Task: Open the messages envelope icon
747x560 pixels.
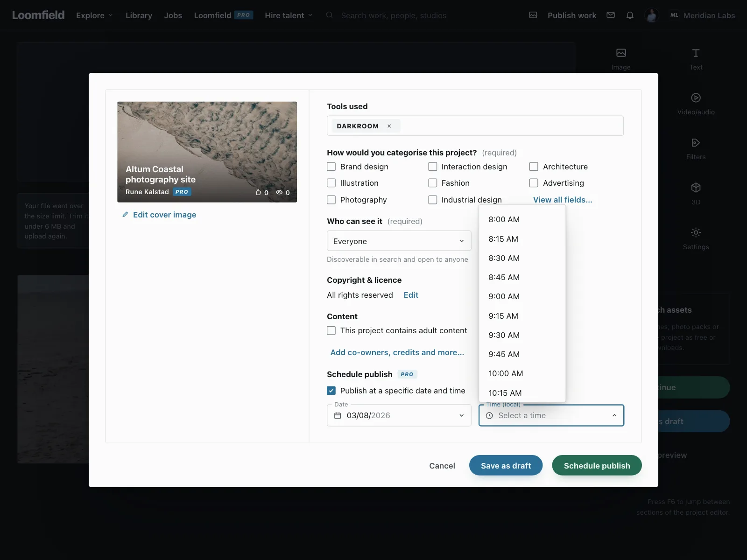Action: click(611, 15)
